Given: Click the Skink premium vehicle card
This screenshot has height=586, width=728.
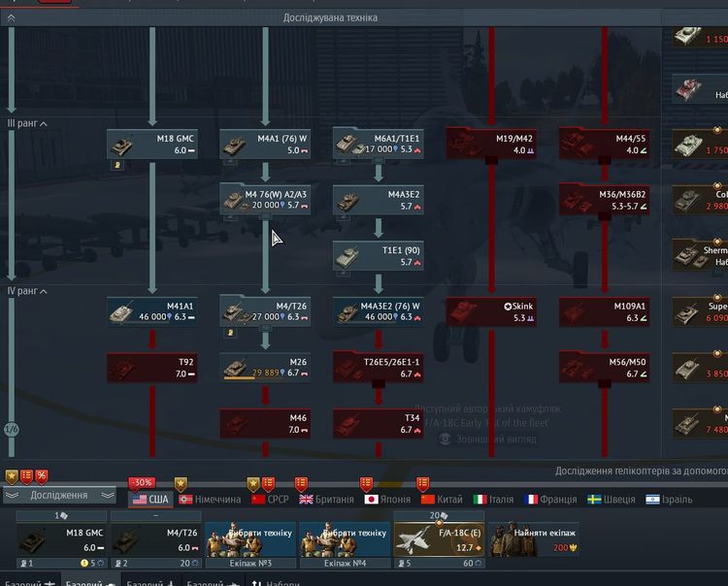Looking at the screenshot, I should point(491,311).
